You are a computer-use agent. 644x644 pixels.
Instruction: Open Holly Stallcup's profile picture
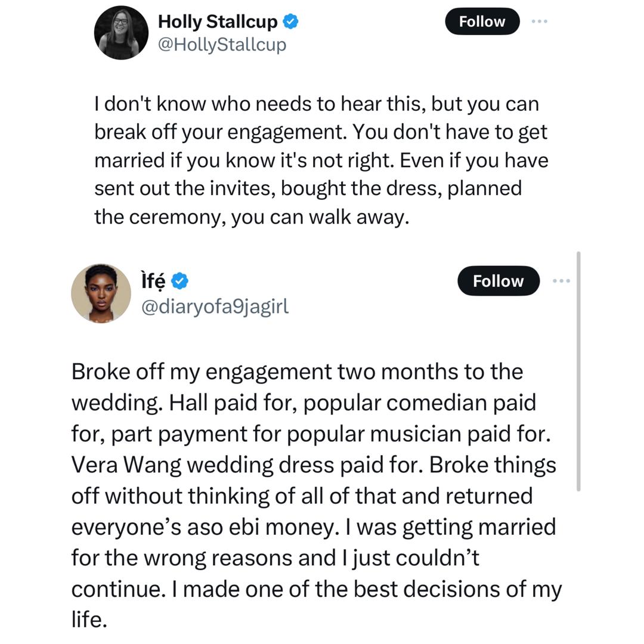click(121, 33)
